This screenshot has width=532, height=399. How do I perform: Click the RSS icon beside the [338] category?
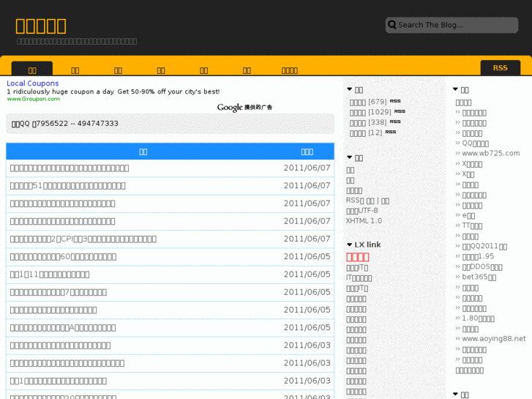[x=395, y=122]
